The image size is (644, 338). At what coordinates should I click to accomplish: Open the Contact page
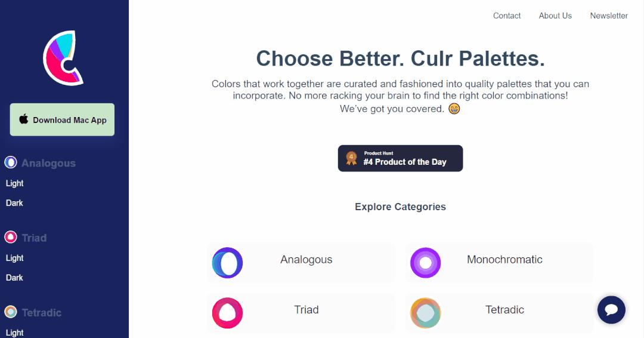tap(507, 16)
